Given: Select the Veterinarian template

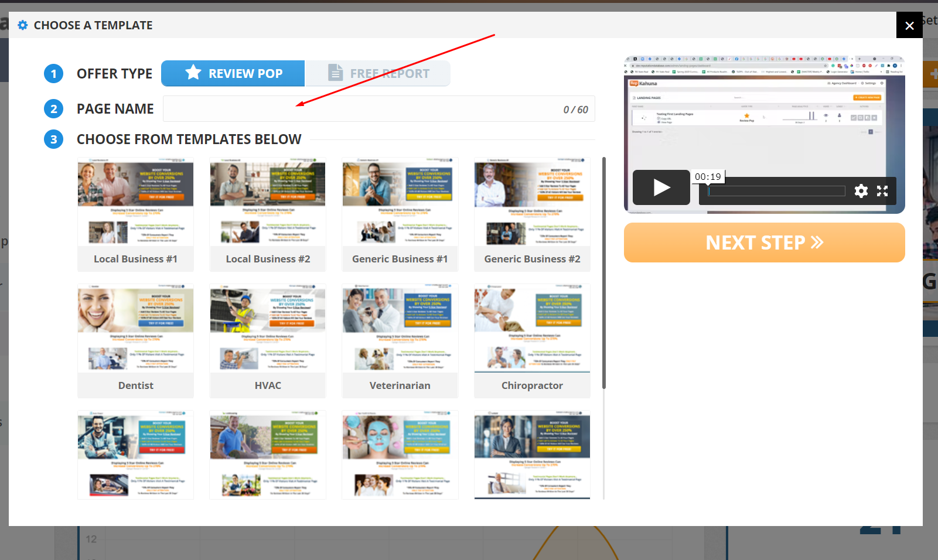Looking at the screenshot, I should pyautogui.click(x=400, y=341).
